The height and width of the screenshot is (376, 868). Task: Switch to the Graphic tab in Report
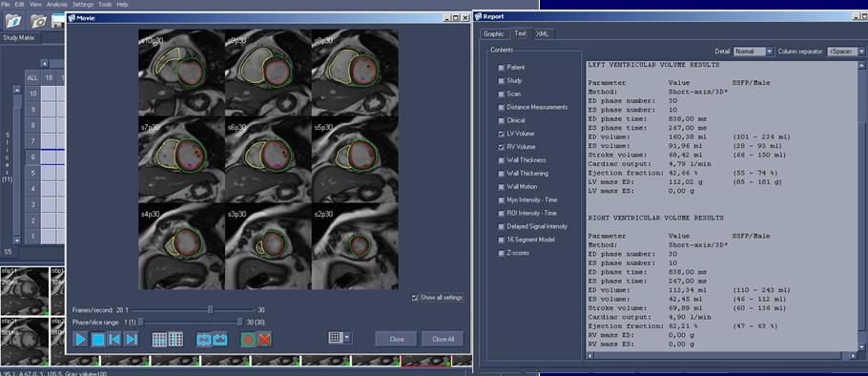[494, 33]
